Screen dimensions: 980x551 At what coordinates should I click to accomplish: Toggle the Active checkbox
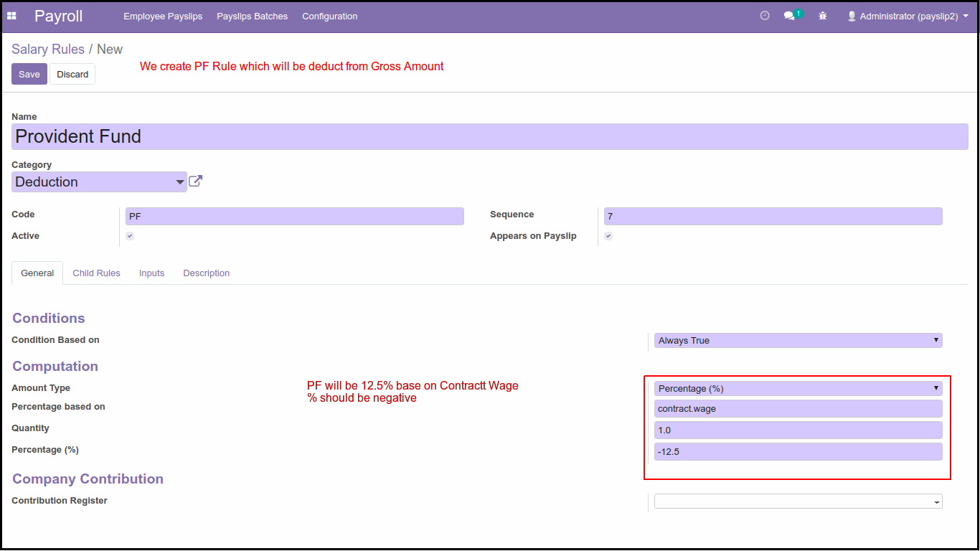coord(130,236)
